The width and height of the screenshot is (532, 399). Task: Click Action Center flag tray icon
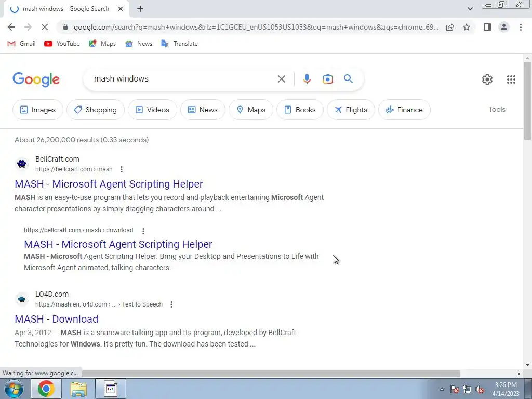pos(455,390)
